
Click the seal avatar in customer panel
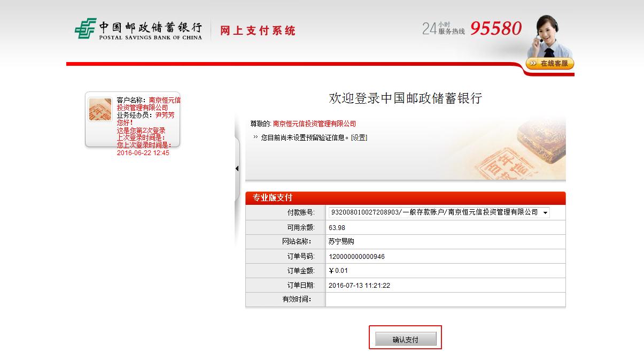100,109
